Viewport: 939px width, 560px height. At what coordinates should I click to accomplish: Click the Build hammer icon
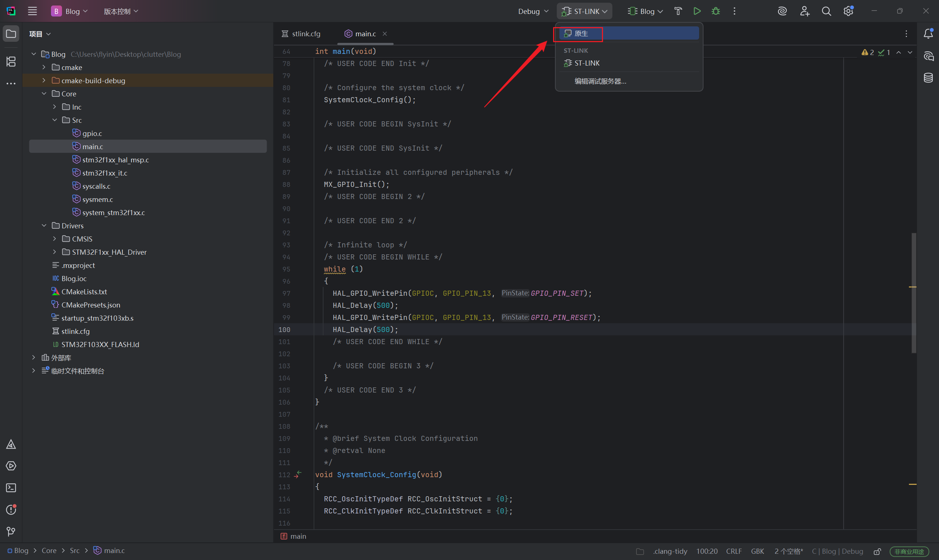[x=678, y=11]
